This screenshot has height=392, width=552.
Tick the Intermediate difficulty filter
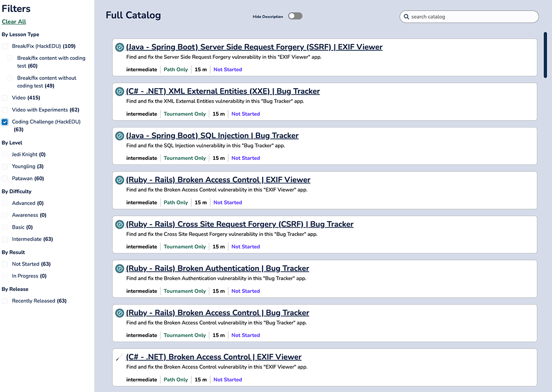point(5,239)
